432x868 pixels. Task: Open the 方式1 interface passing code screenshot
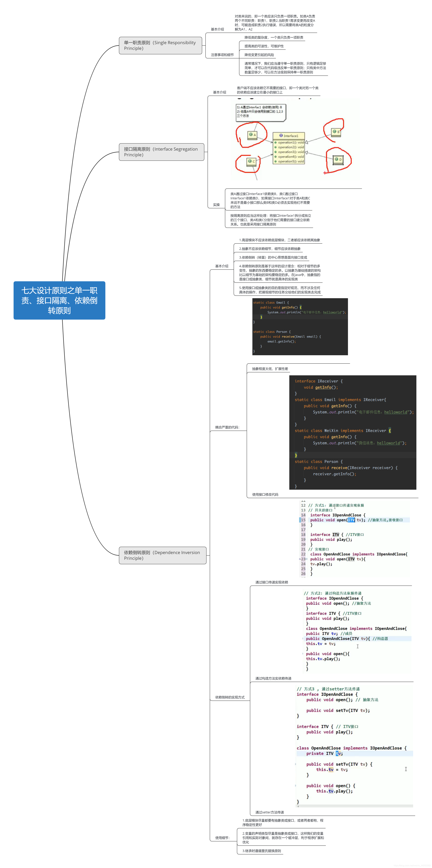coord(354,539)
